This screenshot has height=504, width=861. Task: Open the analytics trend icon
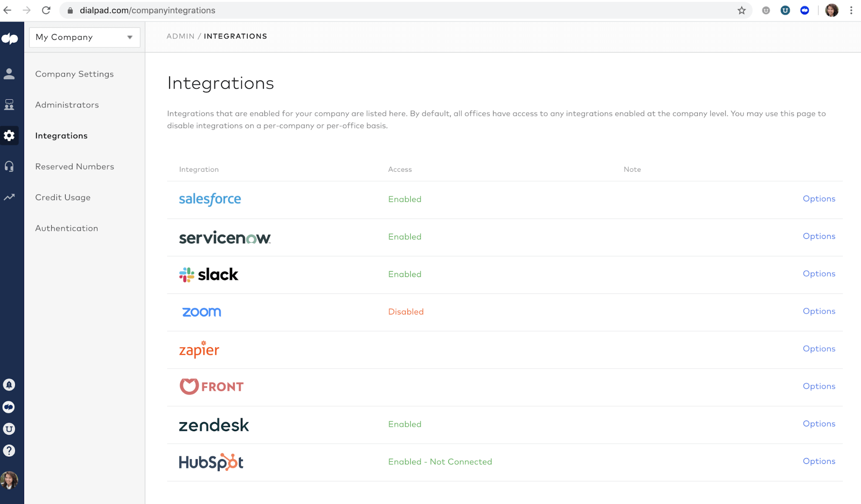click(x=9, y=197)
